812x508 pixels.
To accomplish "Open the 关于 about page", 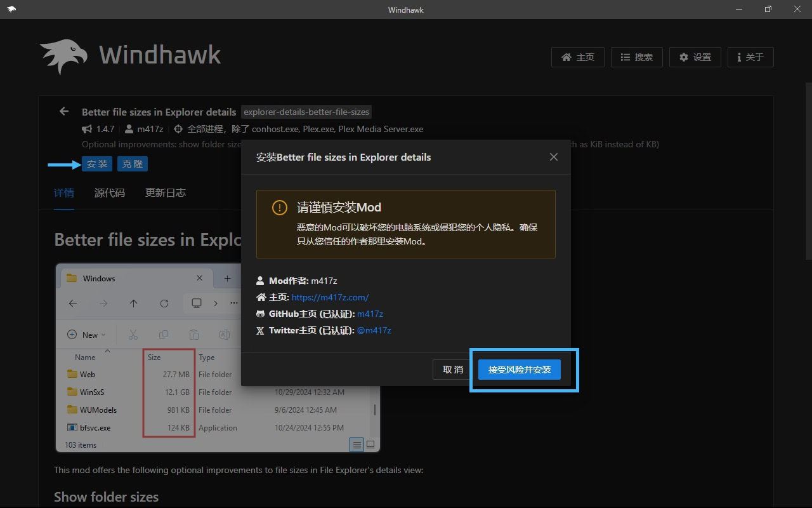I will point(750,57).
